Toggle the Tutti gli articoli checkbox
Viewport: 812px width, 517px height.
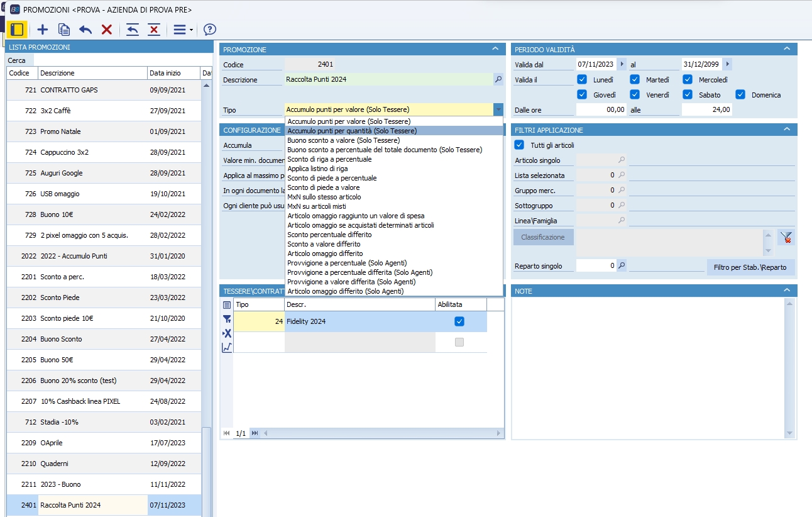click(x=519, y=145)
